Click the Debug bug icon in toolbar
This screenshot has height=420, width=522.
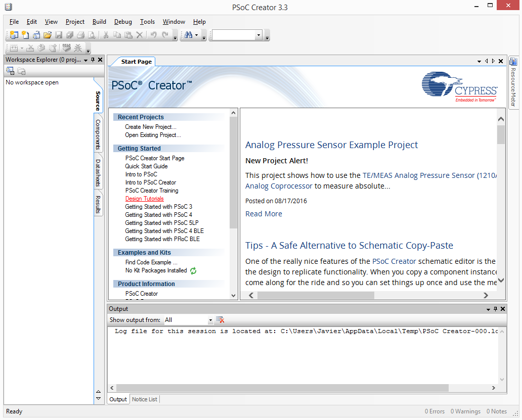[x=78, y=49]
